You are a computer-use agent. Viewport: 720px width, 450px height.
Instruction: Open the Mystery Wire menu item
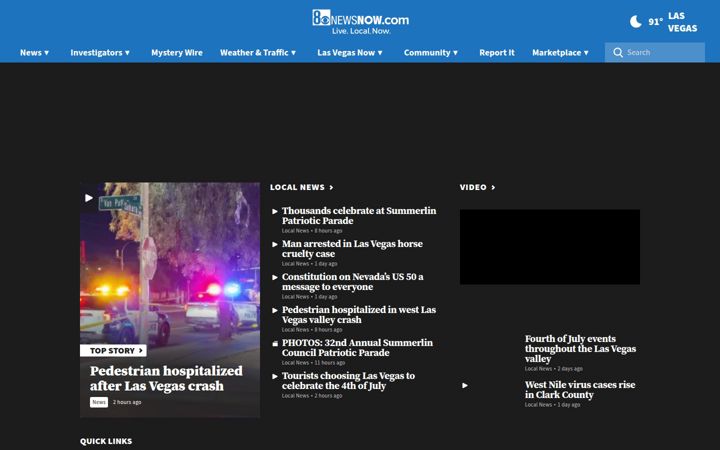(x=177, y=52)
